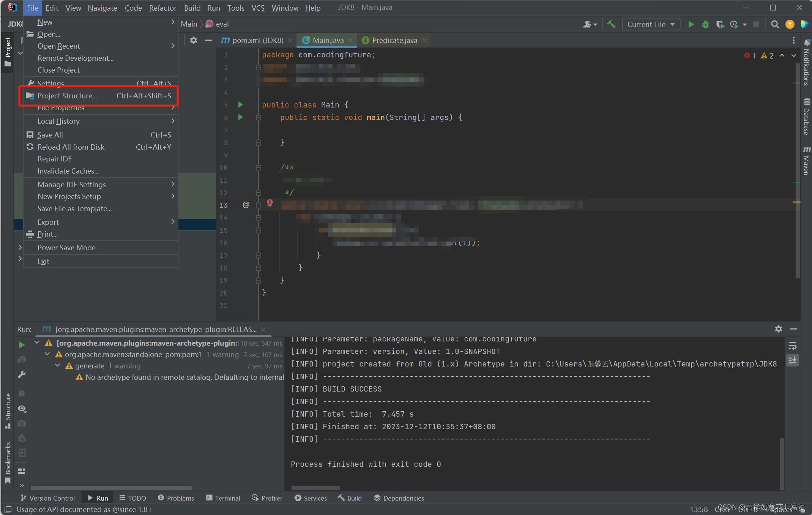Click rerun arrow in Run panel

coord(22,344)
